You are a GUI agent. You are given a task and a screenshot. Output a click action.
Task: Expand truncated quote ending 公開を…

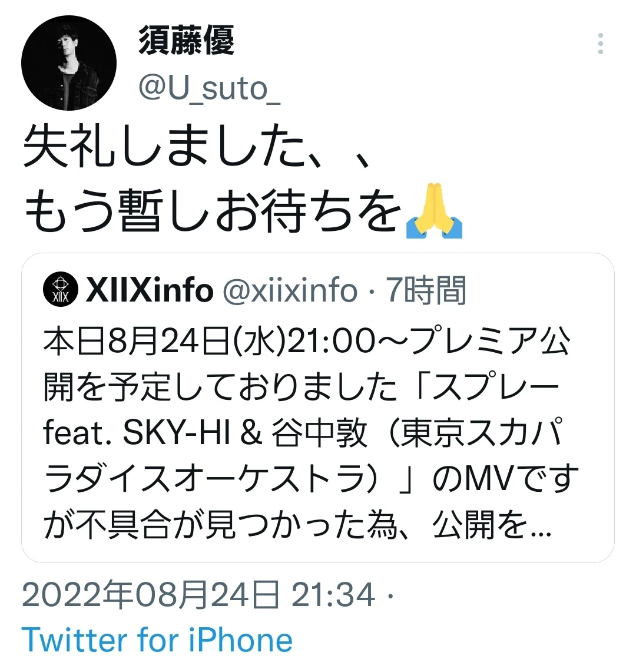click(492, 525)
